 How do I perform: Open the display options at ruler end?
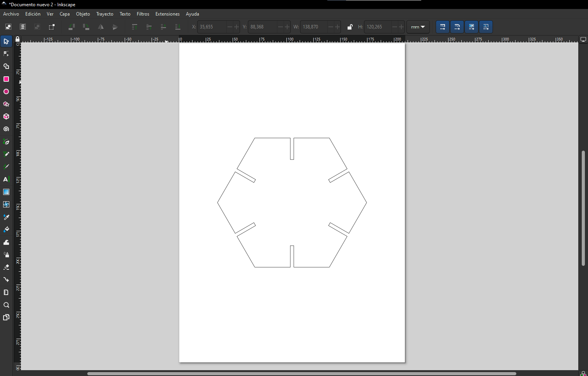click(583, 39)
